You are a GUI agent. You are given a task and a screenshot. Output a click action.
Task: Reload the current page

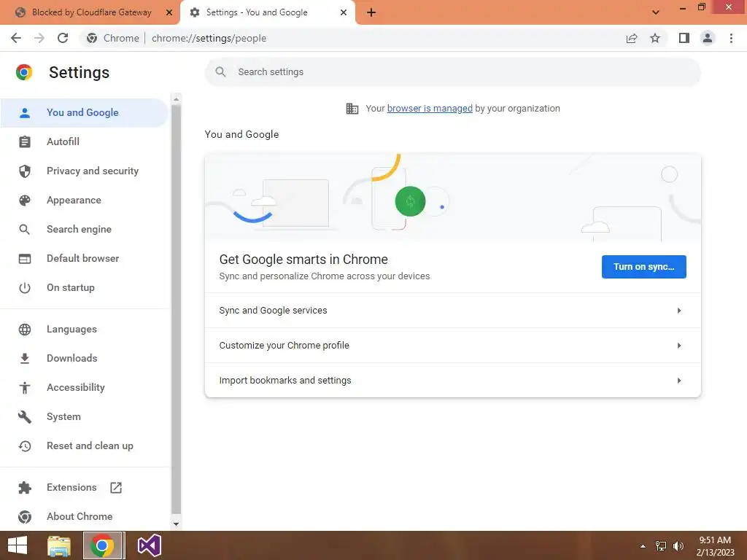[63, 38]
